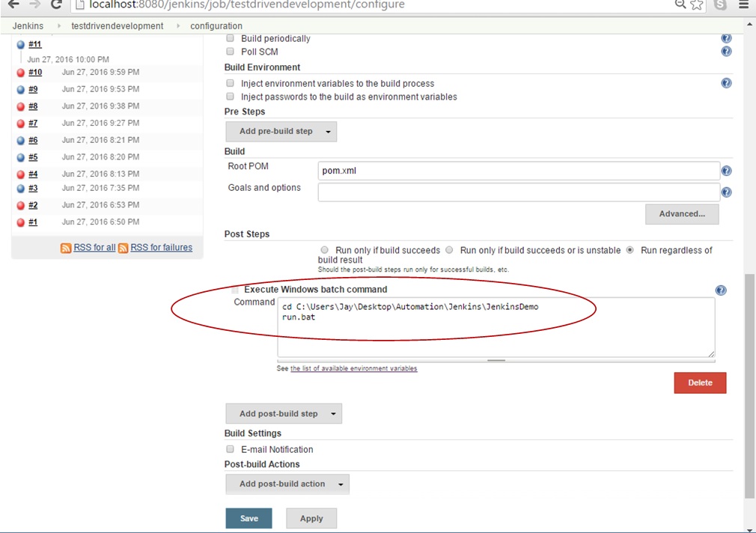Screen dimensions: 756x533
Task: Bookmark page with star icon
Action: tap(696, 4)
